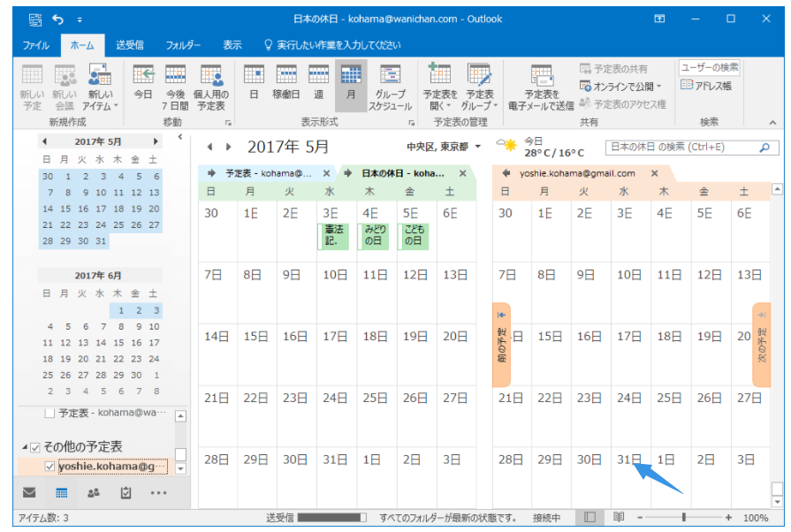Image resolution: width=791 pixels, height=532 pixels.
Task: Switch to normal view in status bar
Action: pyautogui.click(x=589, y=517)
